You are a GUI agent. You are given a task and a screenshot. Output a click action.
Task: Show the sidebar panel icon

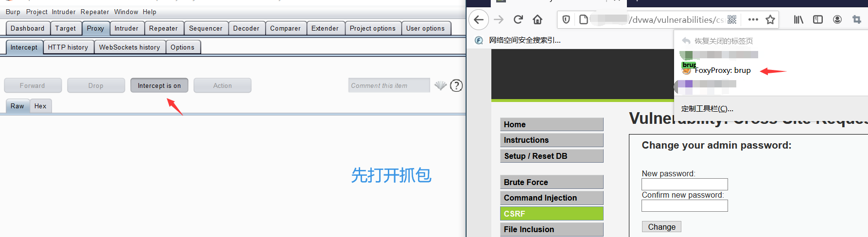click(818, 19)
